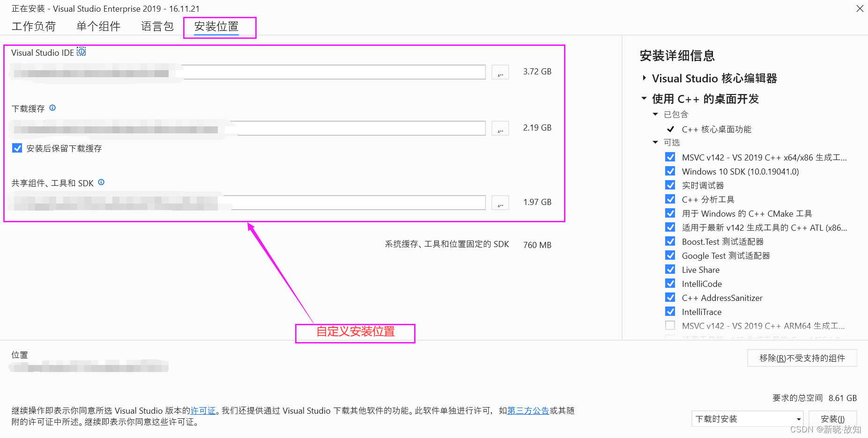The image size is (868, 438).
Task: Switch to the 工作负荷 tab
Action: (x=34, y=26)
